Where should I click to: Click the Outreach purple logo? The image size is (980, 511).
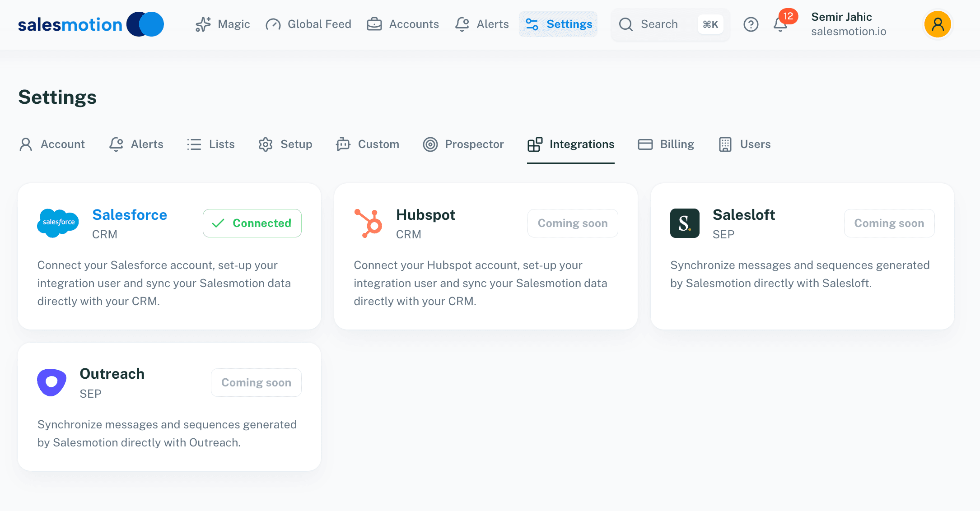[x=52, y=382]
